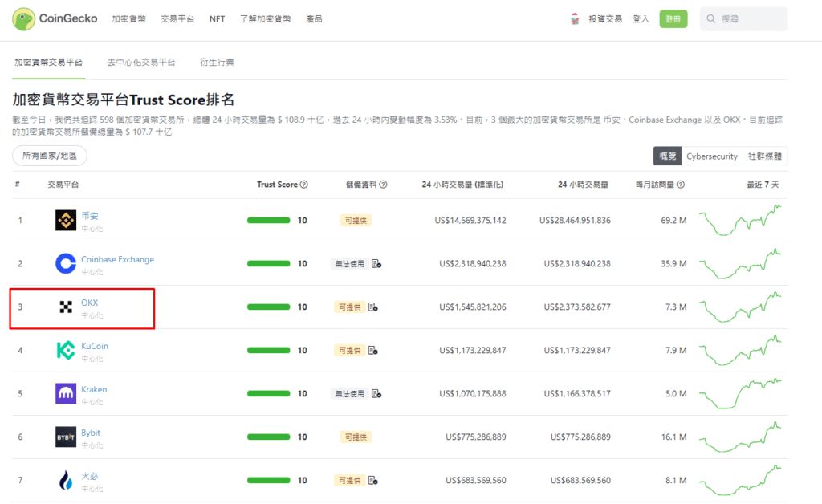The height and width of the screenshot is (504, 822).
Task: Click the KuCoin logo icon
Action: (x=66, y=351)
